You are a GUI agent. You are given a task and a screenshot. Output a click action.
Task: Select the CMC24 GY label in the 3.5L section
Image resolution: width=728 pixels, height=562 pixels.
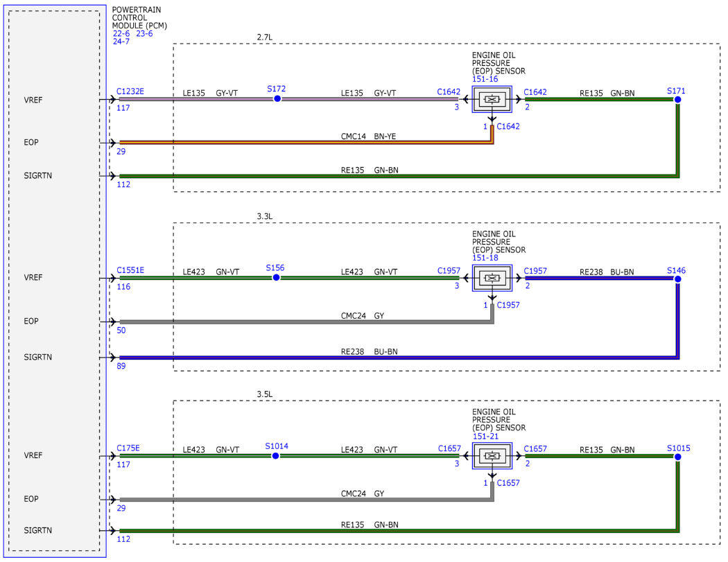tap(363, 493)
